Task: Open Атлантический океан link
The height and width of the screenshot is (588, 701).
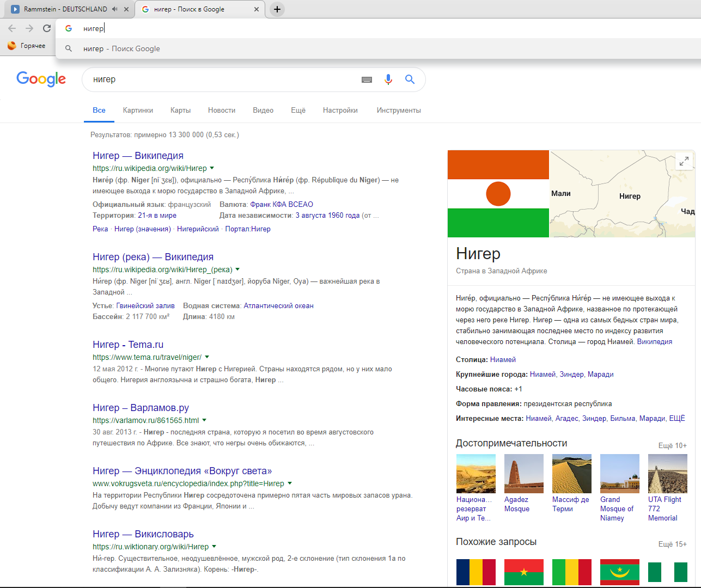Action: coord(278,305)
